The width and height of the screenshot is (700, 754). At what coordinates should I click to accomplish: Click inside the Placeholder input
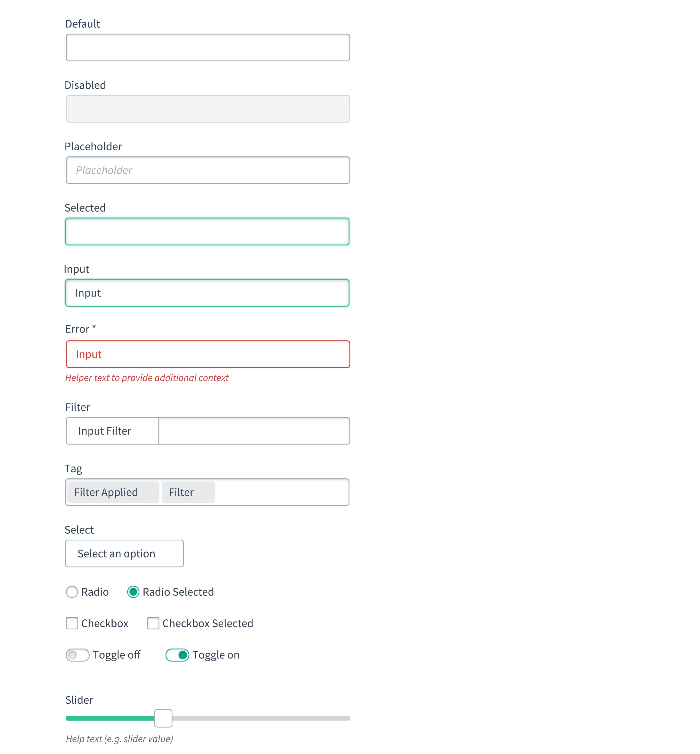pos(208,170)
